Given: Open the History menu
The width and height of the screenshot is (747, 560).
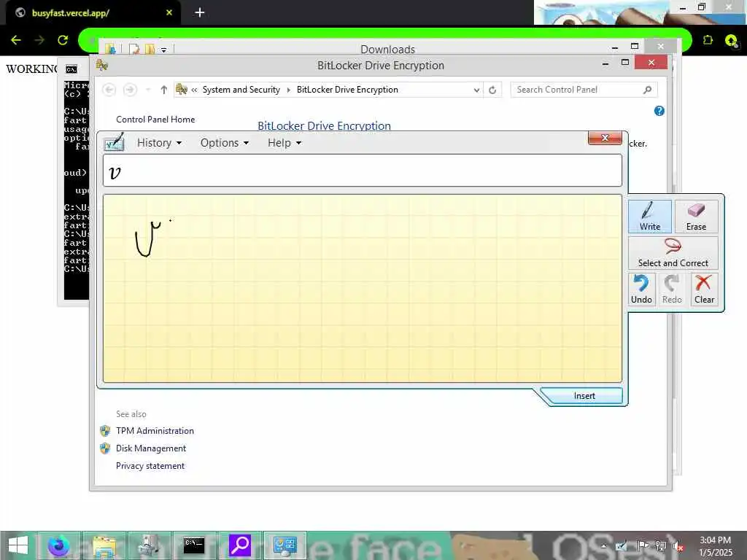Looking at the screenshot, I should [159, 143].
